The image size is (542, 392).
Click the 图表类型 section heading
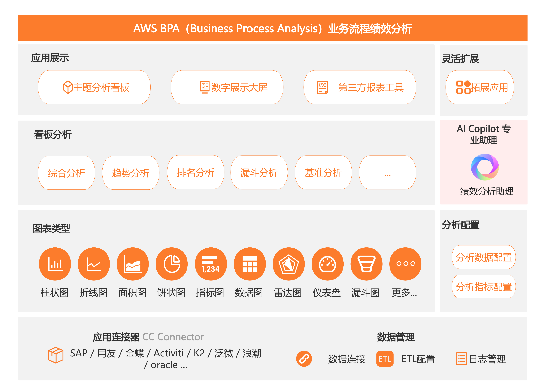coord(51,228)
